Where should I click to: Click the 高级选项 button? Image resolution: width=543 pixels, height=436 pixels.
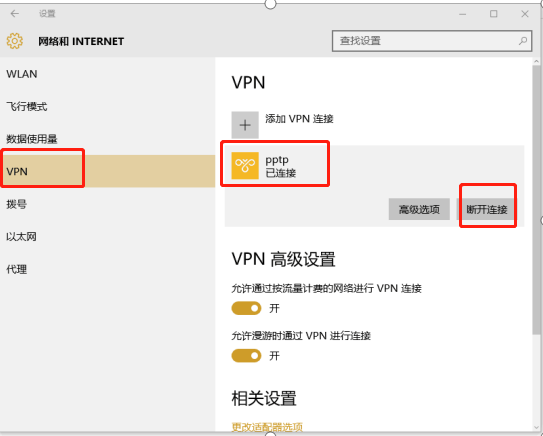pyautogui.click(x=419, y=209)
